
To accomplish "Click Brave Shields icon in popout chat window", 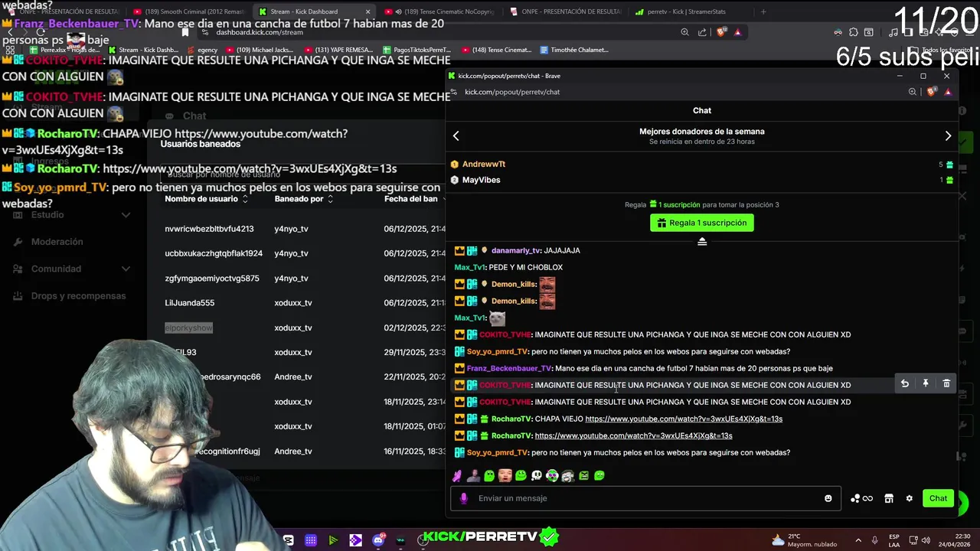I will coord(931,92).
